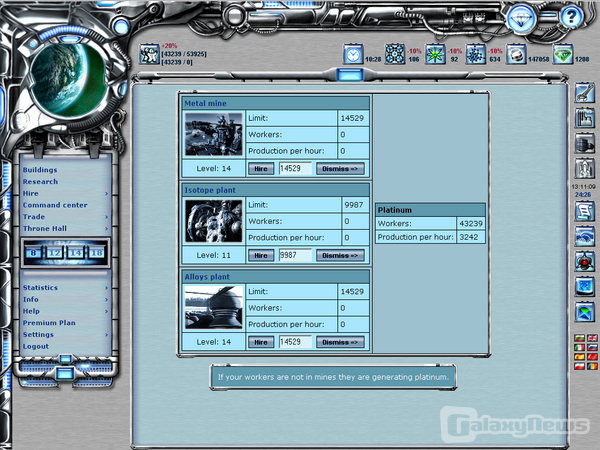Click the population icon in top bar
The width and height of the screenshot is (600, 450).
coord(149,54)
